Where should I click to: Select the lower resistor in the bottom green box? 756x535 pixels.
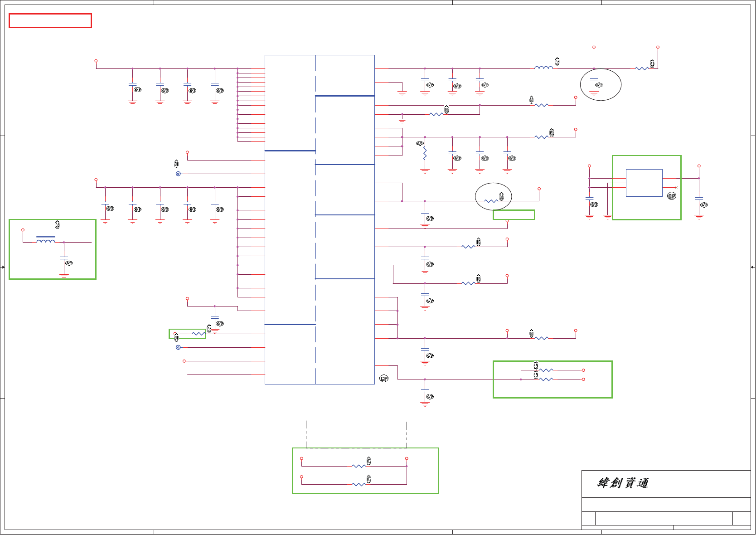(x=359, y=484)
